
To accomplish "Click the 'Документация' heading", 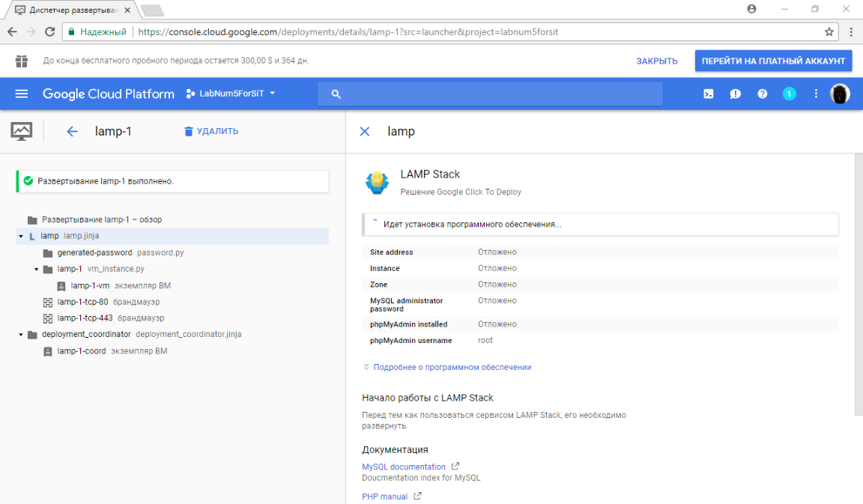I will coord(395,449).
